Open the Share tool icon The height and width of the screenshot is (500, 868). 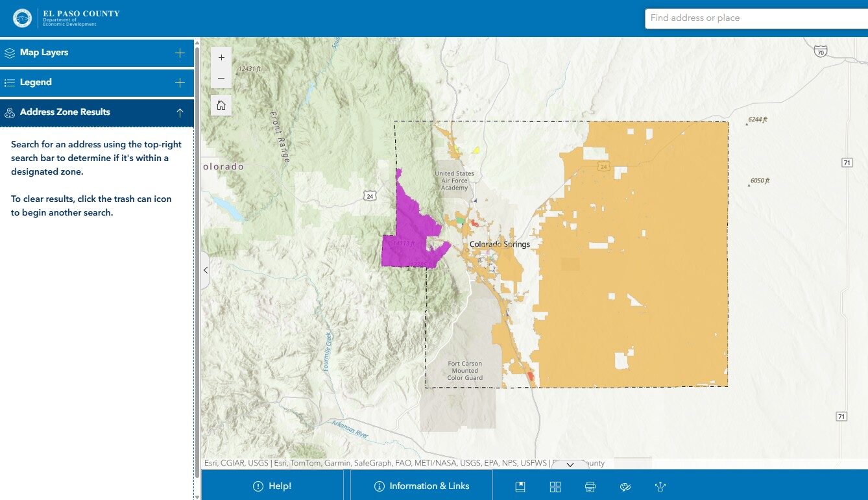point(660,486)
